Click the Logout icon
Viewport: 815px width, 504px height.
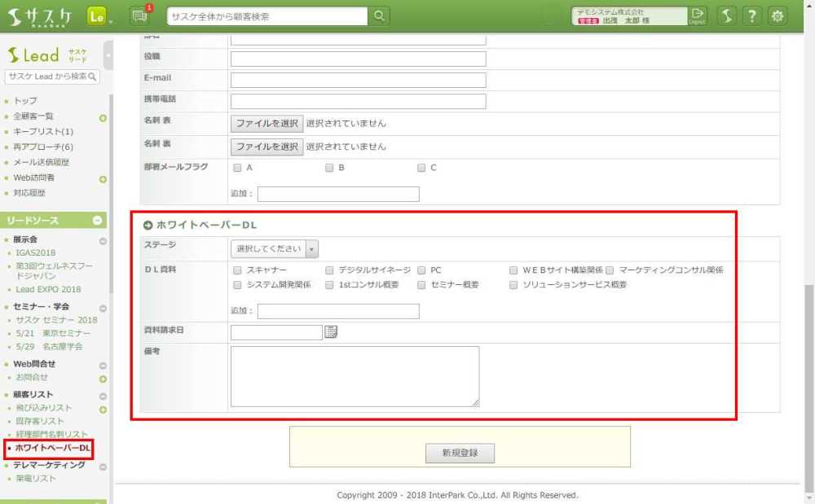point(697,15)
